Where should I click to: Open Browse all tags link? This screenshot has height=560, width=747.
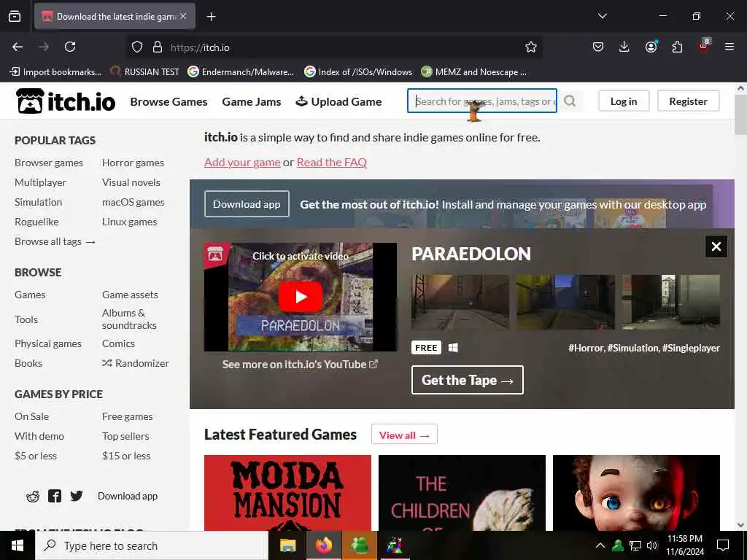[55, 241]
